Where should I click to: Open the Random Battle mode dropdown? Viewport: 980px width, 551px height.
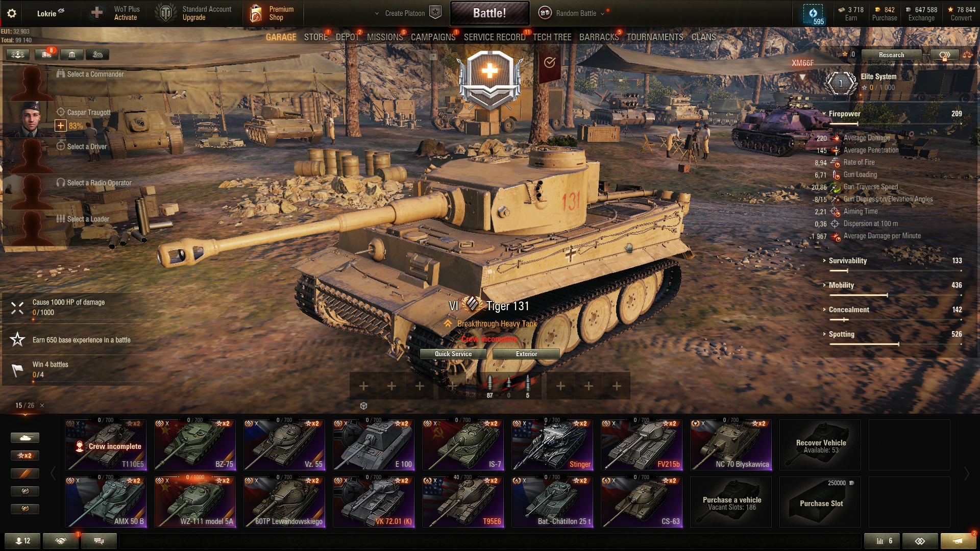click(576, 13)
